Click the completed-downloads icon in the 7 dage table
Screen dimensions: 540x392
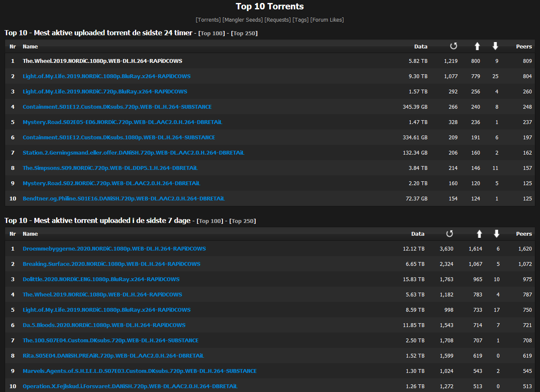[x=450, y=234]
